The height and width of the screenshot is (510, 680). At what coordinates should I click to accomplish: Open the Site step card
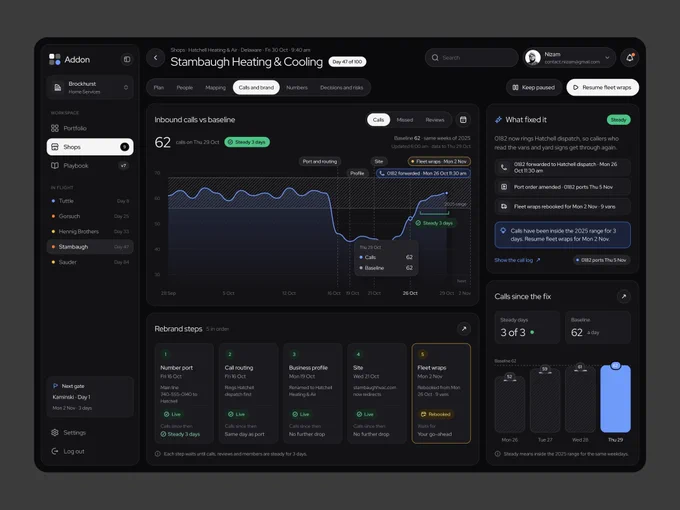(377, 393)
